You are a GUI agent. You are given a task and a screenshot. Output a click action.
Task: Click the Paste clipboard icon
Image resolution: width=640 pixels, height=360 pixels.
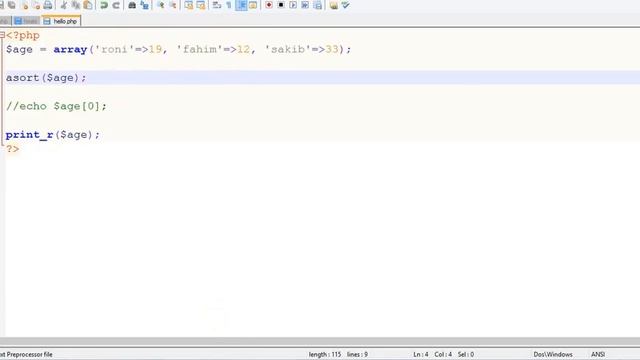point(87,5)
